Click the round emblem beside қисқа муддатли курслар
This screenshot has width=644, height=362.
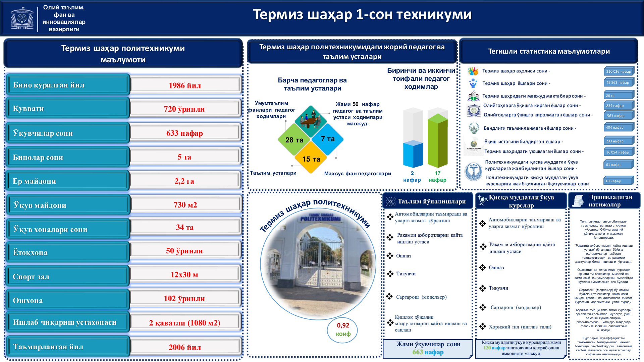(x=473, y=172)
